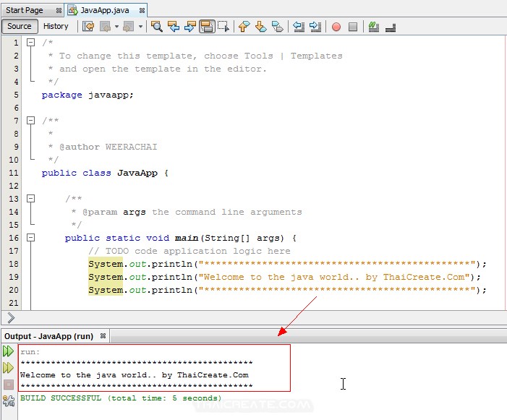The width and height of the screenshot is (507, 420).
Task: Click 'println' on line 19
Action: click(171, 277)
